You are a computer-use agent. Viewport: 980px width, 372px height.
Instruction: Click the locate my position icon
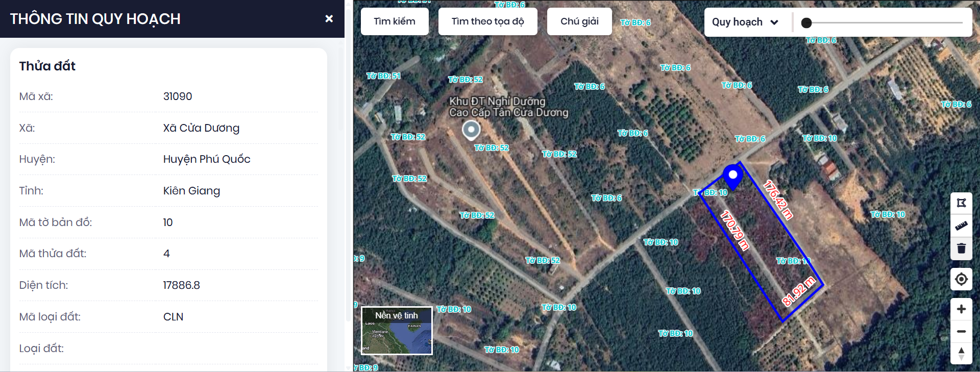coord(961,279)
